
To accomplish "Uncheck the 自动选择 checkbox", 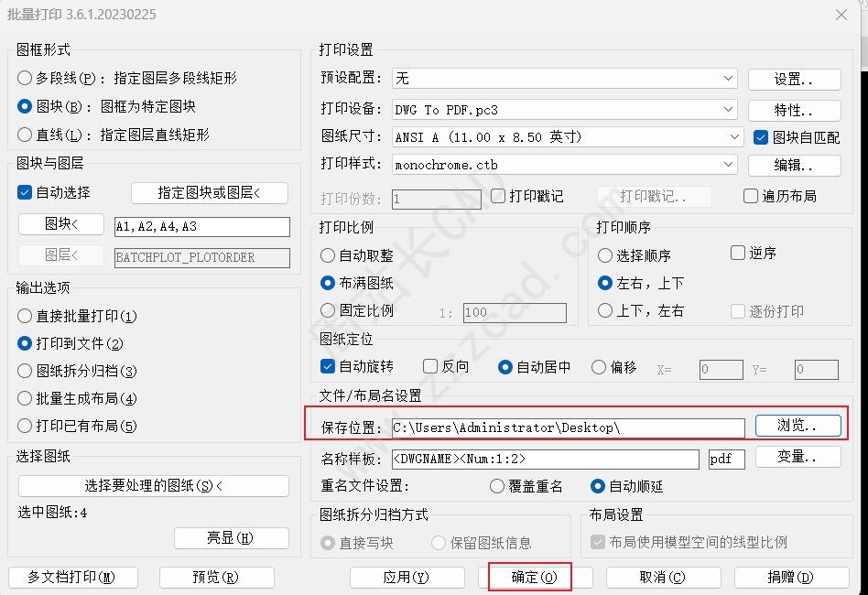I will [x=26, y=193].
